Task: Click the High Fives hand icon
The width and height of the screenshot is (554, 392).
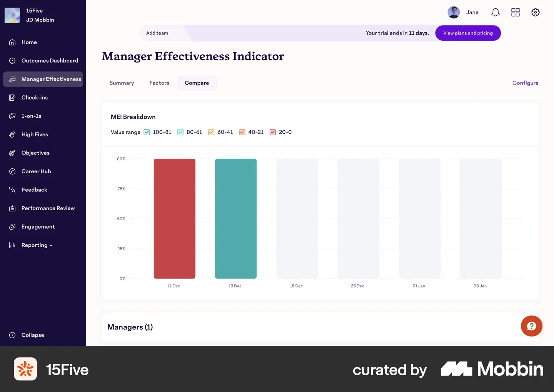Action: coord(12,135)
